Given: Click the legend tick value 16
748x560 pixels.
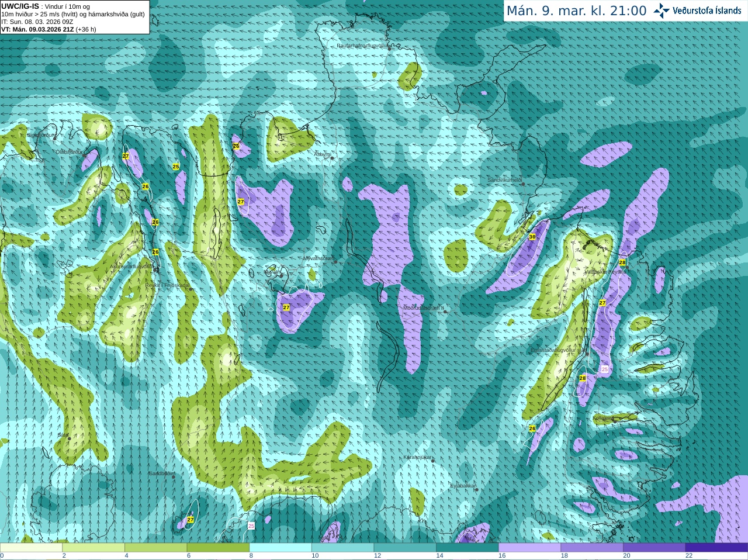Looking at the screenshot, I should click(502, 556).
